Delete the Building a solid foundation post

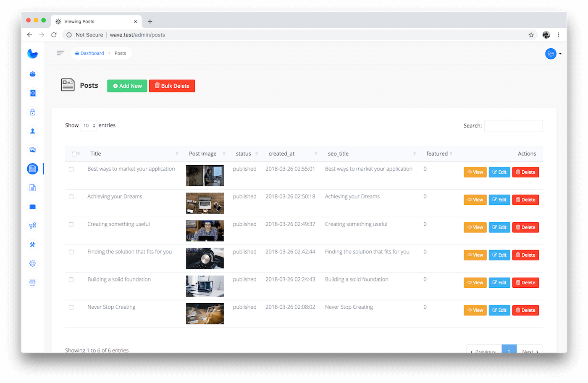click(525, 283)
